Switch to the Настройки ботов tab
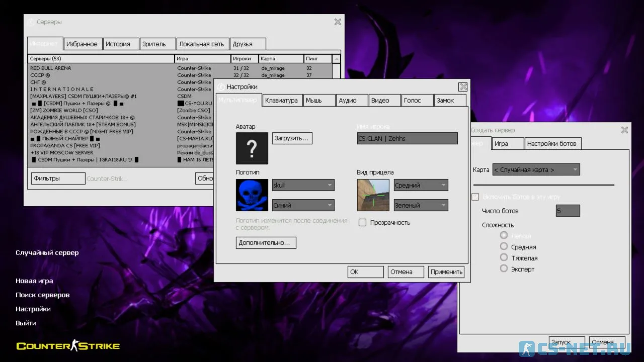The height and width of the screenshot is (362, 644). [552, 143]
